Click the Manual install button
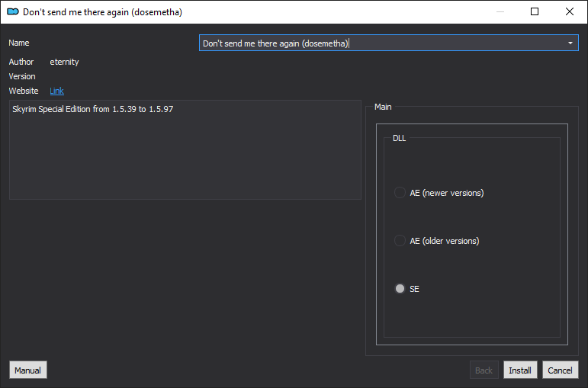588x388 pixels. (x=27, y=370)
